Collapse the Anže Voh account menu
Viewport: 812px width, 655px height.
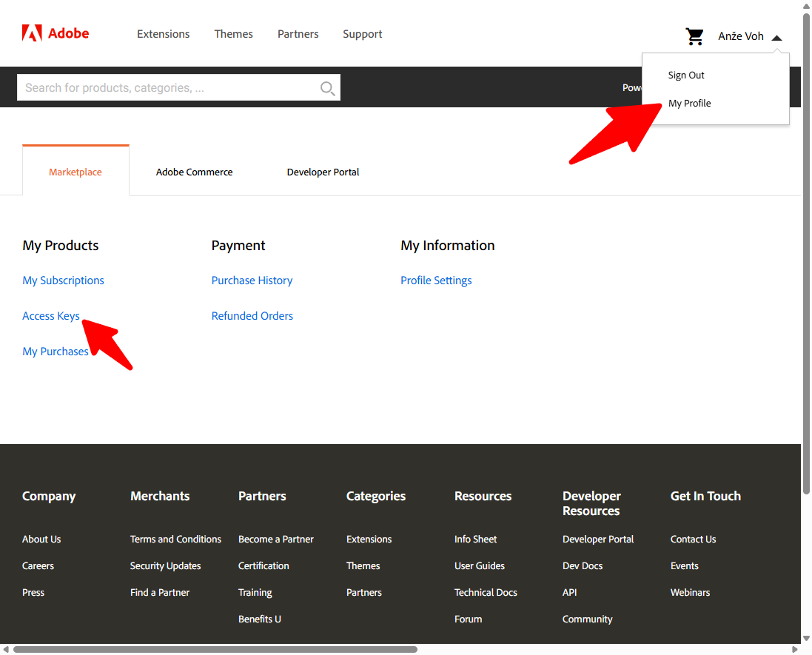click(776, 36)
